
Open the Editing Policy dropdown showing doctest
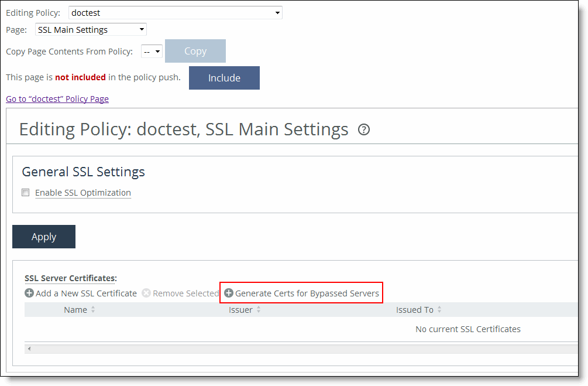point(175,13)
